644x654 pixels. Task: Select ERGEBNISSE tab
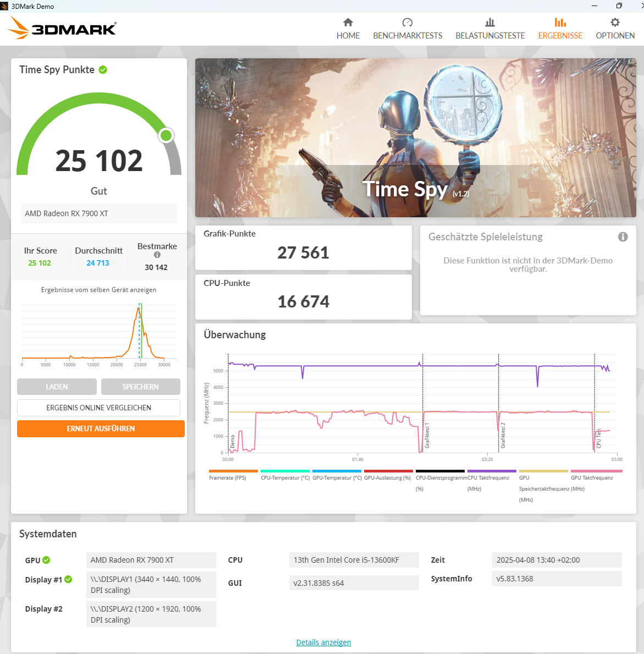click(560, 29)
